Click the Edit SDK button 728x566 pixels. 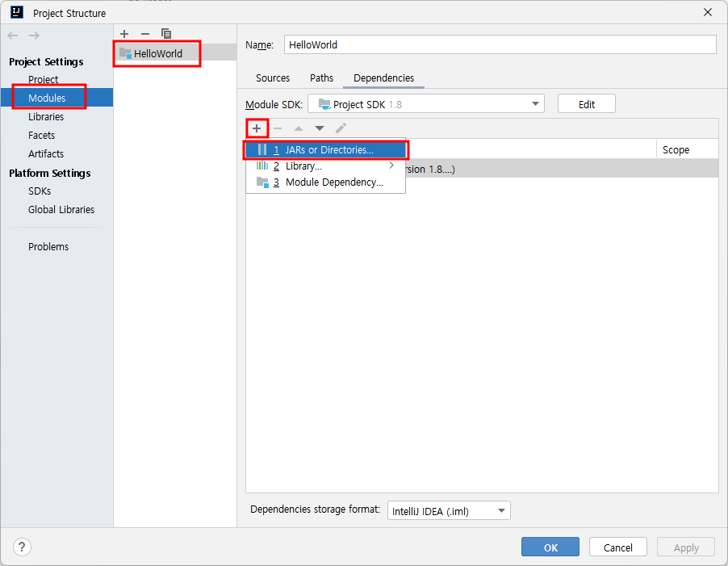click(587, 104)
